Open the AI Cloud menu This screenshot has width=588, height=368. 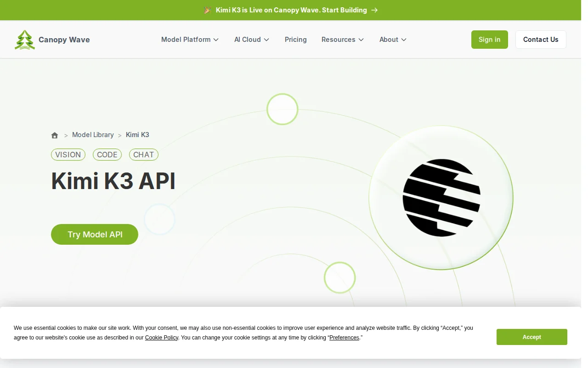[x=252, y=40]
